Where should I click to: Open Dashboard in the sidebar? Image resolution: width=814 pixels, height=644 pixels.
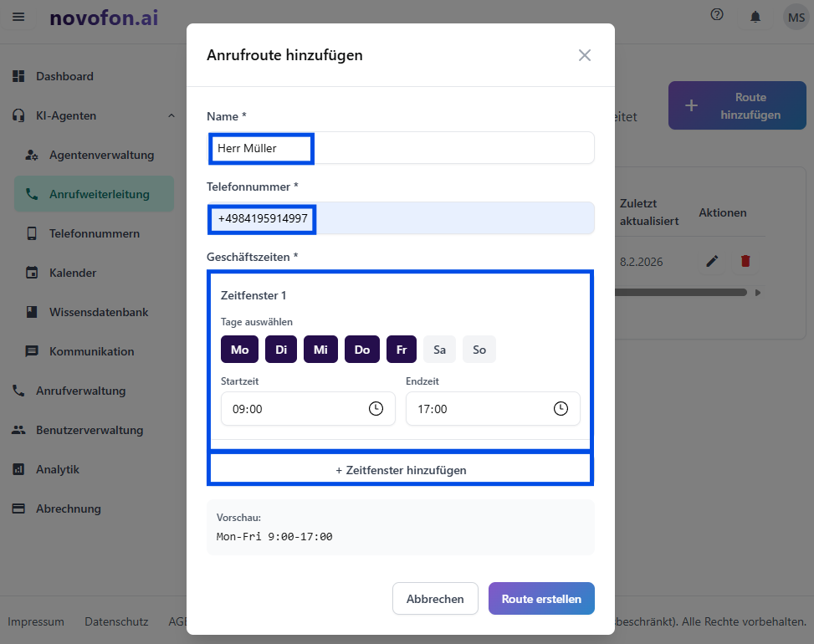[x=64, y=76]
